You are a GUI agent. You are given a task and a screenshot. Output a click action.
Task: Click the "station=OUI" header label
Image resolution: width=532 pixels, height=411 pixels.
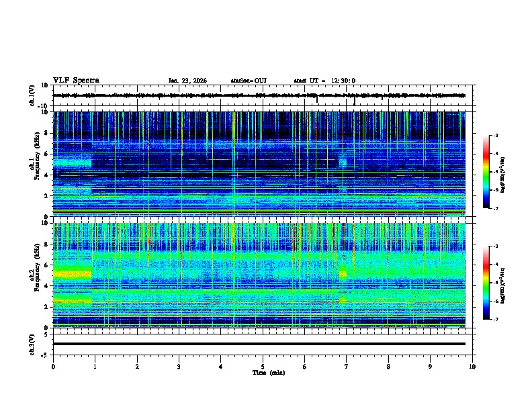tap(249, 81)
